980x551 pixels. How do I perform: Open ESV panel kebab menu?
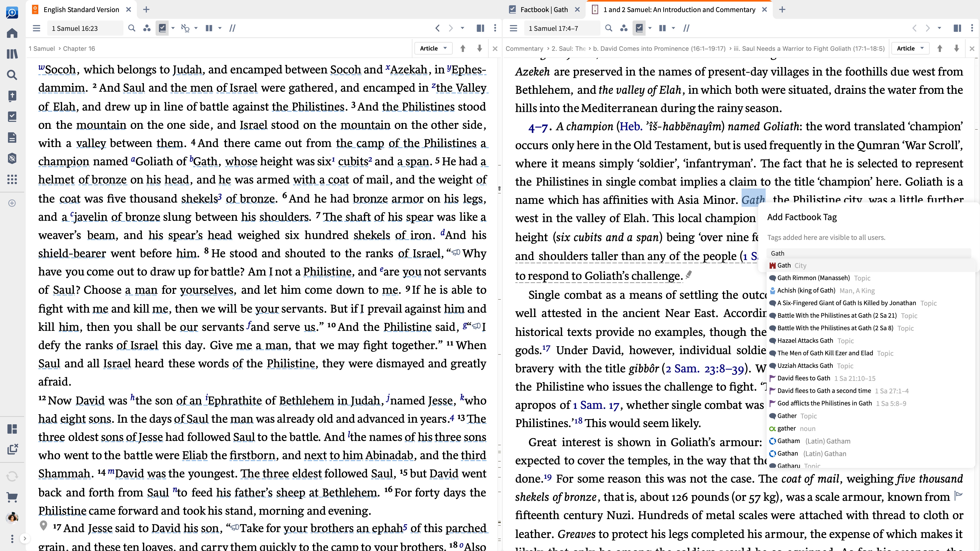(495, 28)
